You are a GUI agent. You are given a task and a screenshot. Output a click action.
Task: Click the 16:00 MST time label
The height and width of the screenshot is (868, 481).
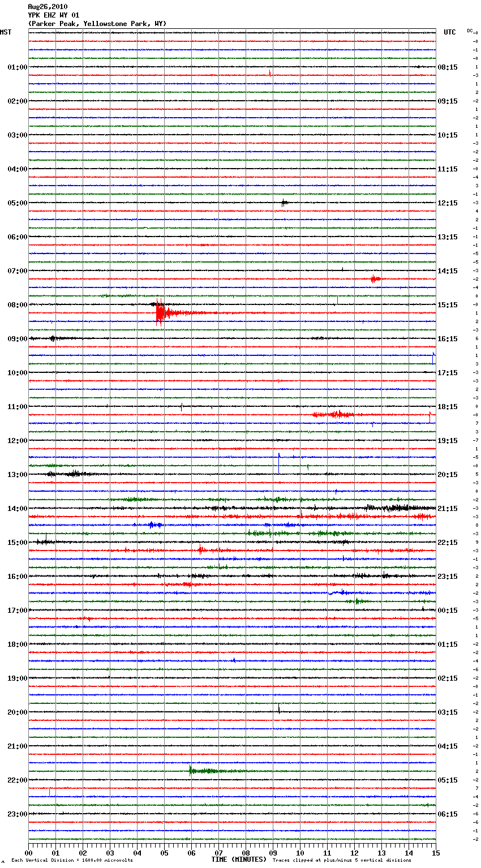pos(18,577)
